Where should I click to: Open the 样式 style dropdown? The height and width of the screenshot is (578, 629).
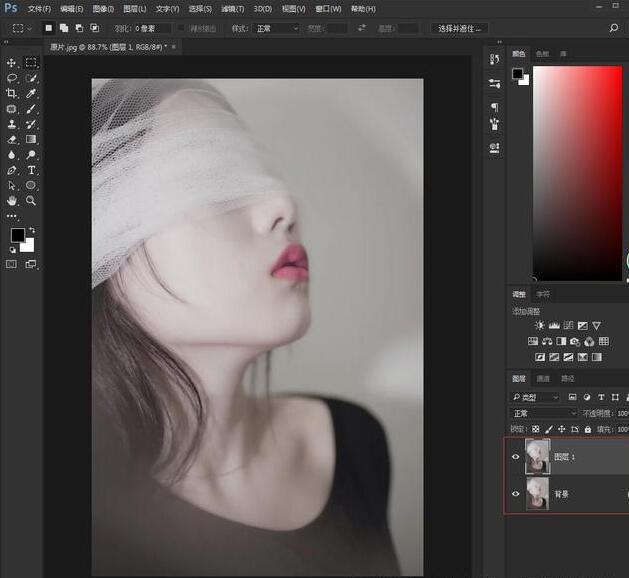pyautogui.click(x=277, y=29)
